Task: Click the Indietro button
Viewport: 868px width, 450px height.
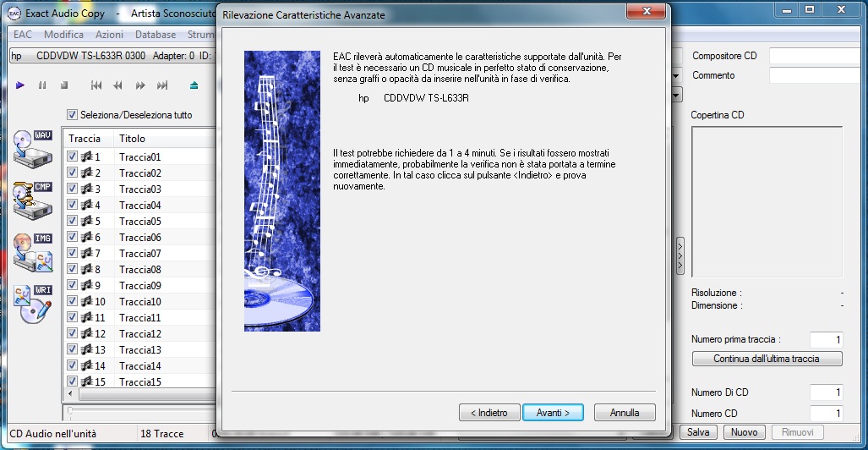Action: tap(489, 413)
